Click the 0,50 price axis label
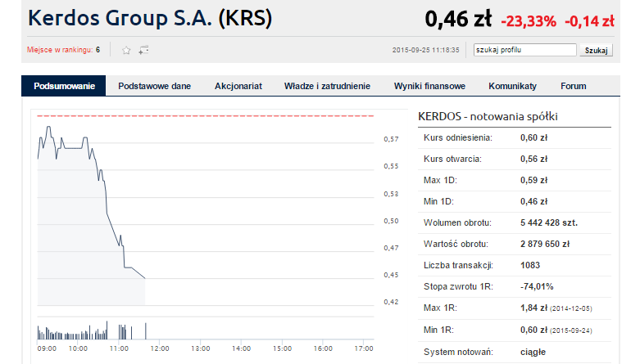 [x=391, y=221]
